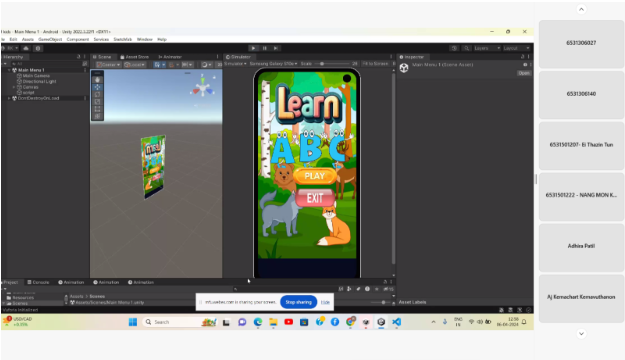Show more participants with down chevron
The width and height of the screenshot is (625, 360).
tap(581, 334)
